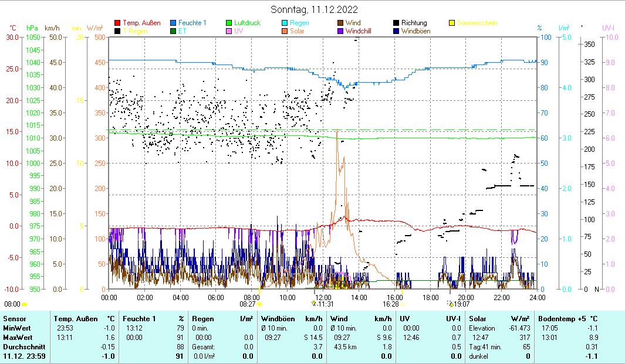Select the Sonnenschein legend label

click(x=477, y=23)
